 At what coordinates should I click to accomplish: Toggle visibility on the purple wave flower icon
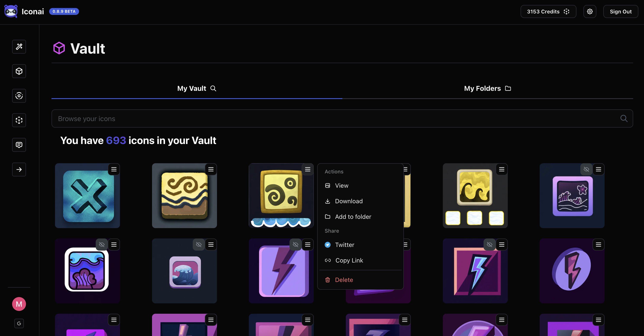click(x=586, y=170)
